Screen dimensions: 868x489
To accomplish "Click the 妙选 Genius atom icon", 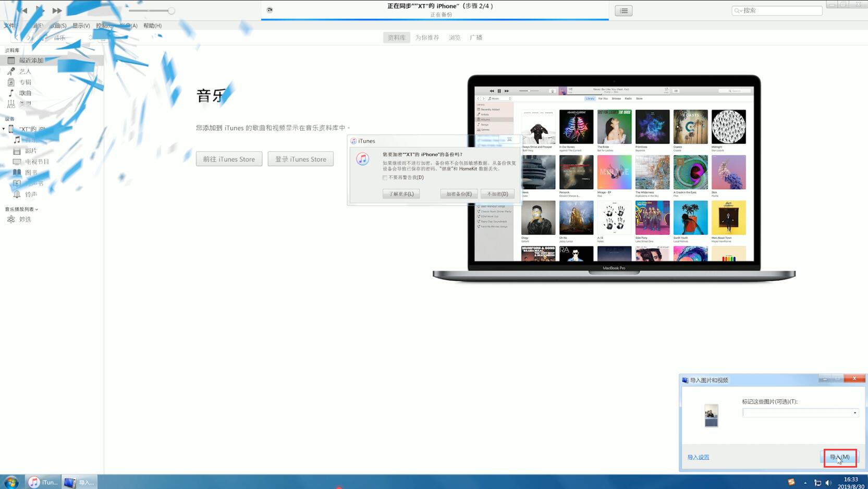I will tap(11, 219).
